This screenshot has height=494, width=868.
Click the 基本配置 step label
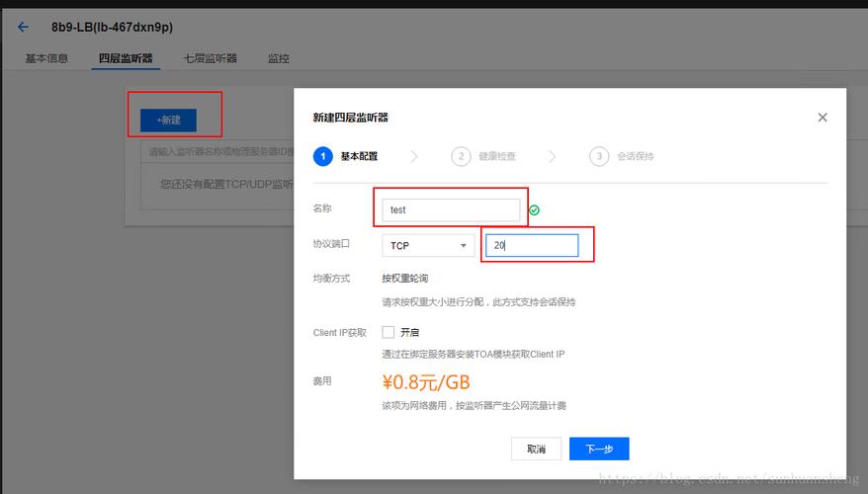(359, 156)
